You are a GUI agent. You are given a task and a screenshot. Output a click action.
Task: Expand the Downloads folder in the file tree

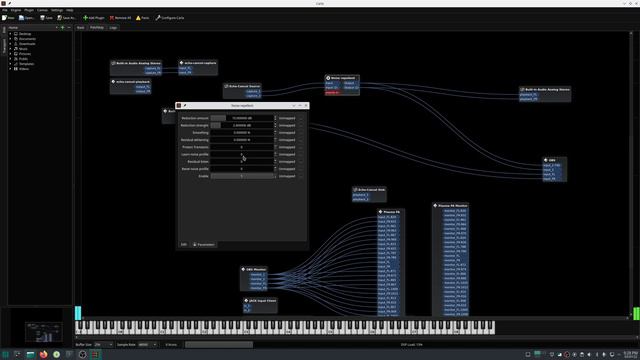pyautogui.click(x=11, y=44)
